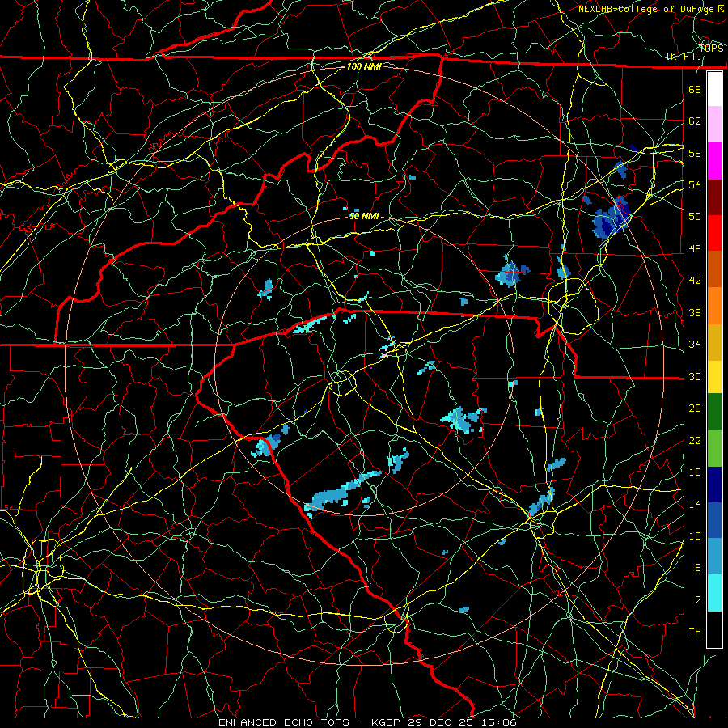
Task: Click the legend value "58"
Action: 695,153
